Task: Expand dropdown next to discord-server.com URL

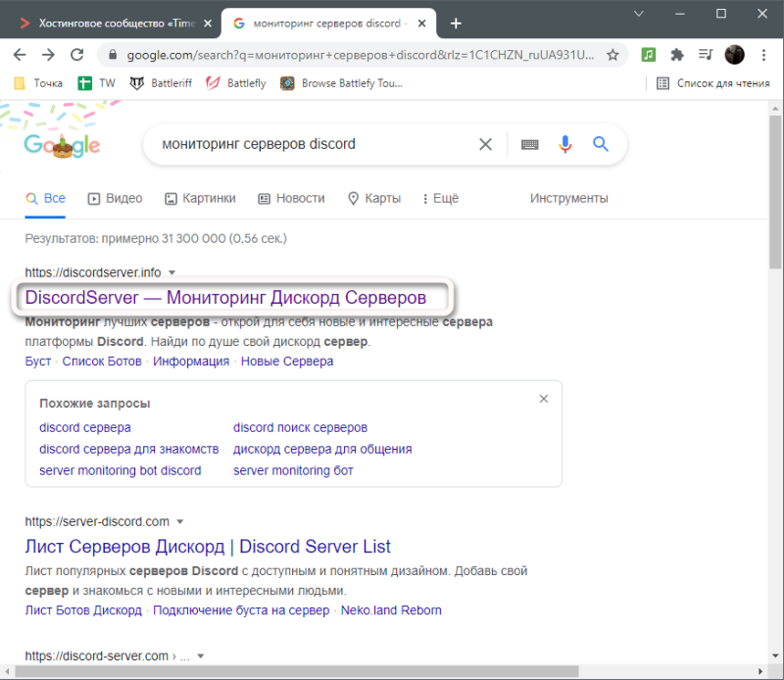Action: (x=201, y=656)
